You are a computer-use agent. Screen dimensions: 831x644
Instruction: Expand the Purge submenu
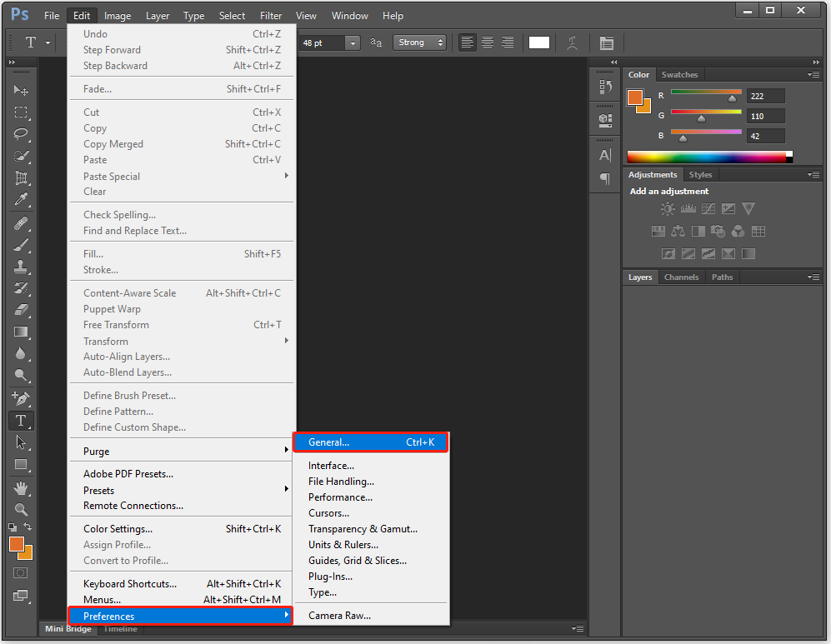182,452
